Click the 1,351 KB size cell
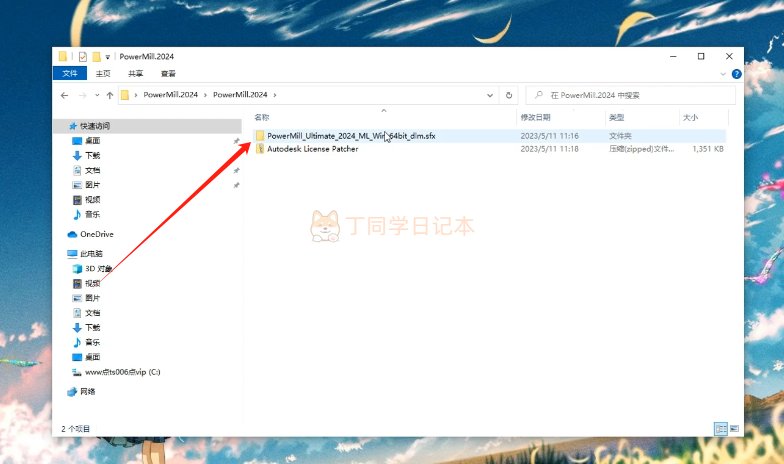The width and height of the screenshot is (784, 464). point(708,148)
